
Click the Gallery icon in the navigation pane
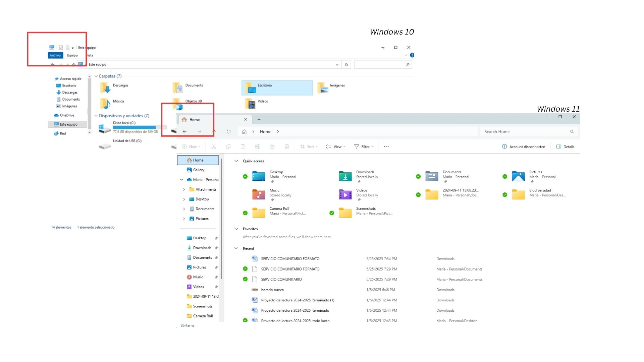189,170
